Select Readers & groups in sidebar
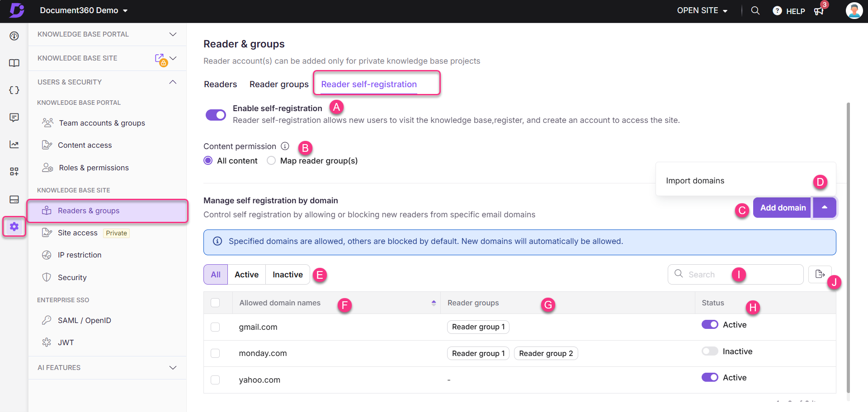The image size is (868, 412). click(108, 211)
